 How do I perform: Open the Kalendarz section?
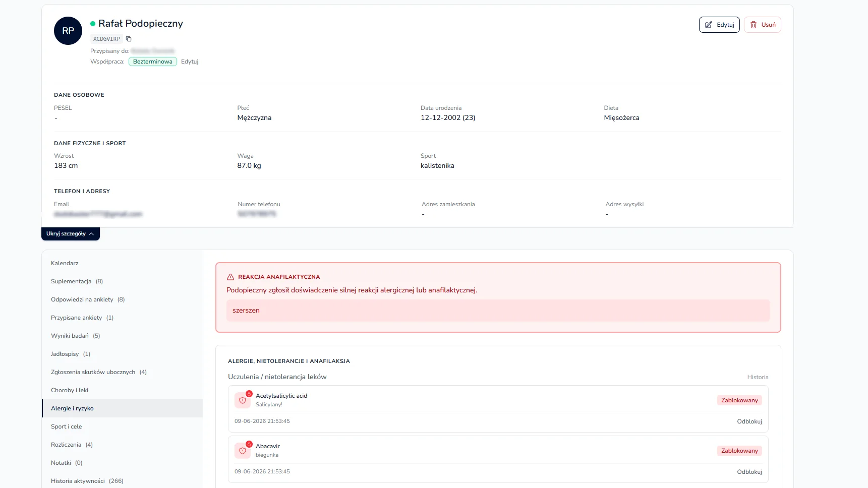tap(123, 263)
